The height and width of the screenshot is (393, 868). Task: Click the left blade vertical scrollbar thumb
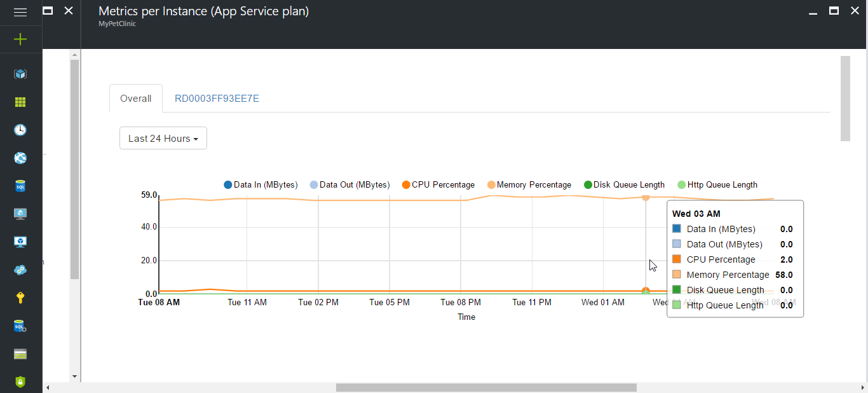point(74,169)
